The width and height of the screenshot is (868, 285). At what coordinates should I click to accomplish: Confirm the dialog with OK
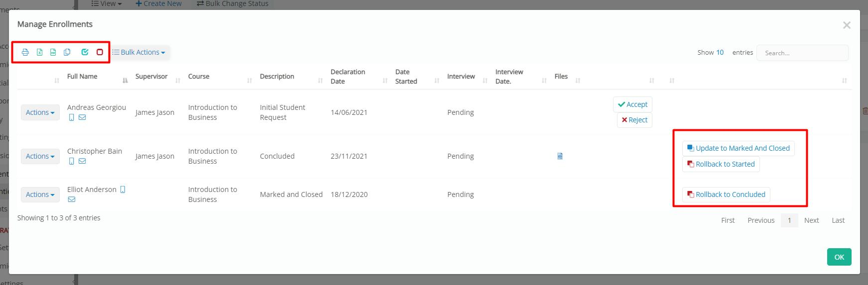[x=839, y=257]
